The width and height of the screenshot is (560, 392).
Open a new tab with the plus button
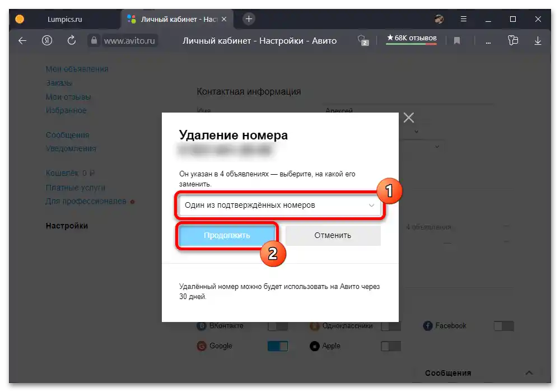click(x=249, y=19)
